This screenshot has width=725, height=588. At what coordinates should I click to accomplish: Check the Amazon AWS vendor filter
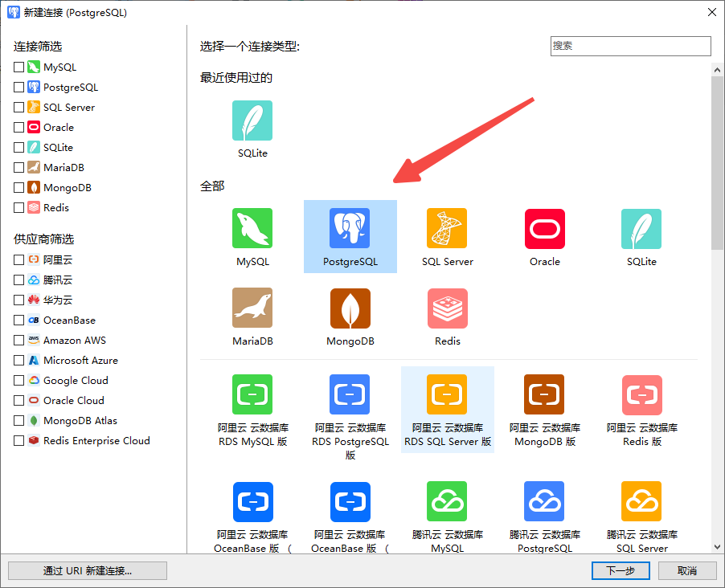[19, 341]
